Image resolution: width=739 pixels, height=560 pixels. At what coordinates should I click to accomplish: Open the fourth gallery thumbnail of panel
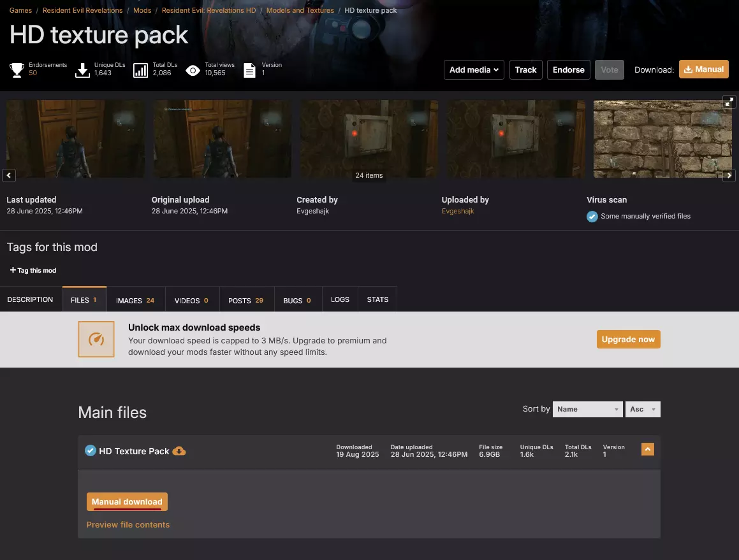coord(516,139)
